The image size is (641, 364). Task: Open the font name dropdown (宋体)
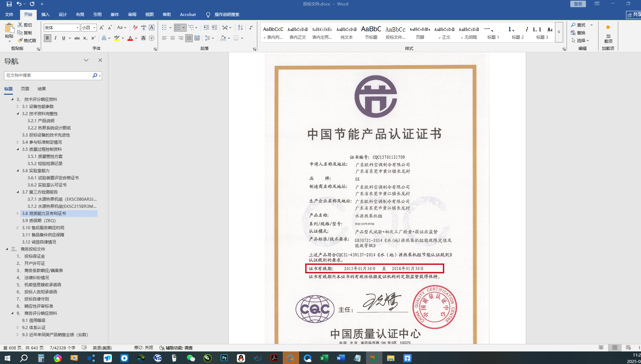[77, 28]
